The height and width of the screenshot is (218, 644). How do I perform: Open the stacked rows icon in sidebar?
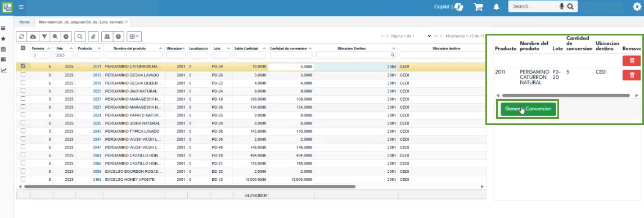point(3,60)
